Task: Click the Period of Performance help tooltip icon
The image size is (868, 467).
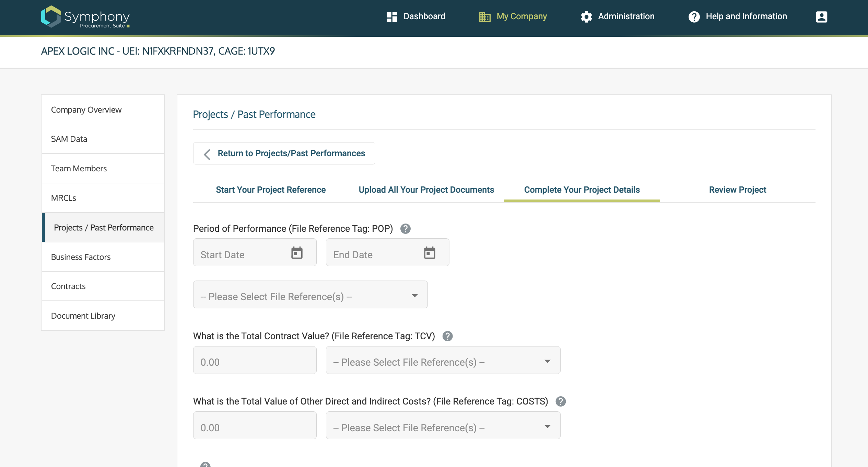Action: click(406, 229)
